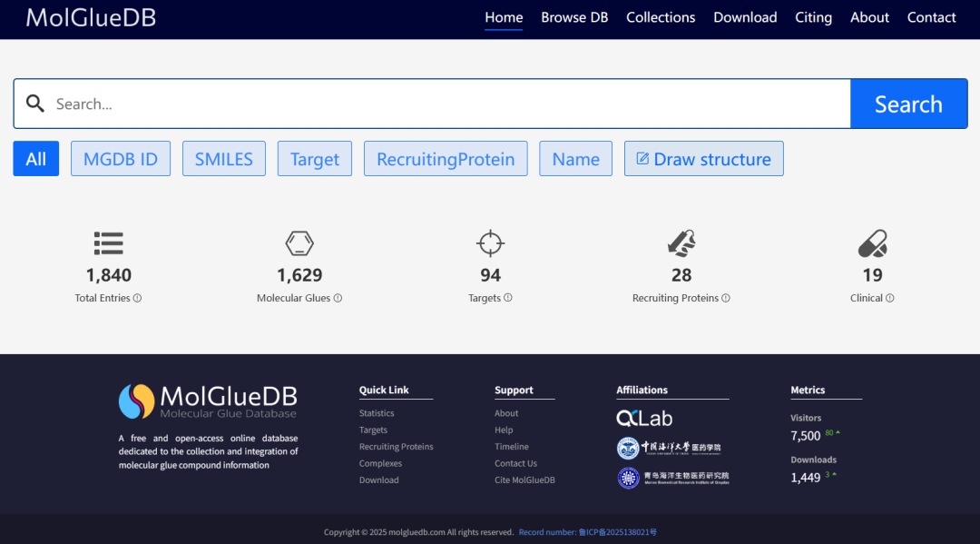Open Download in the top navigation
The width and height of the screenshot is (980, 544).
[745, 17]
